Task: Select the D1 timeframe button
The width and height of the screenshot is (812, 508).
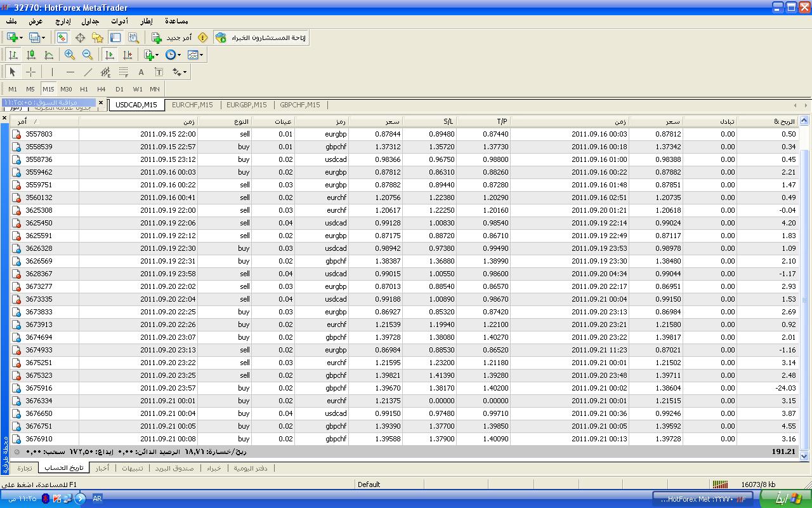Action: pyautogui.click(x=119, y=89)
